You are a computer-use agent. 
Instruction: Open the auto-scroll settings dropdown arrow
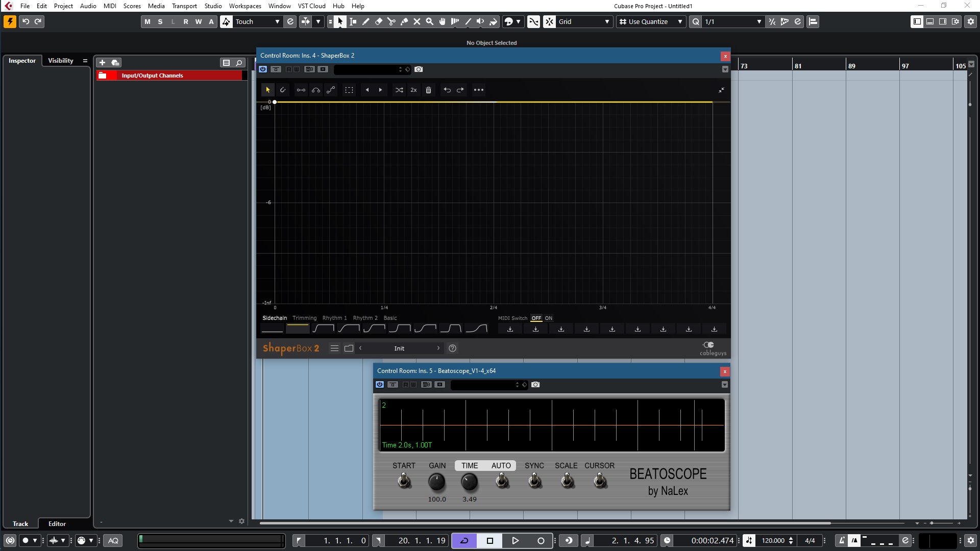[318, 21]
